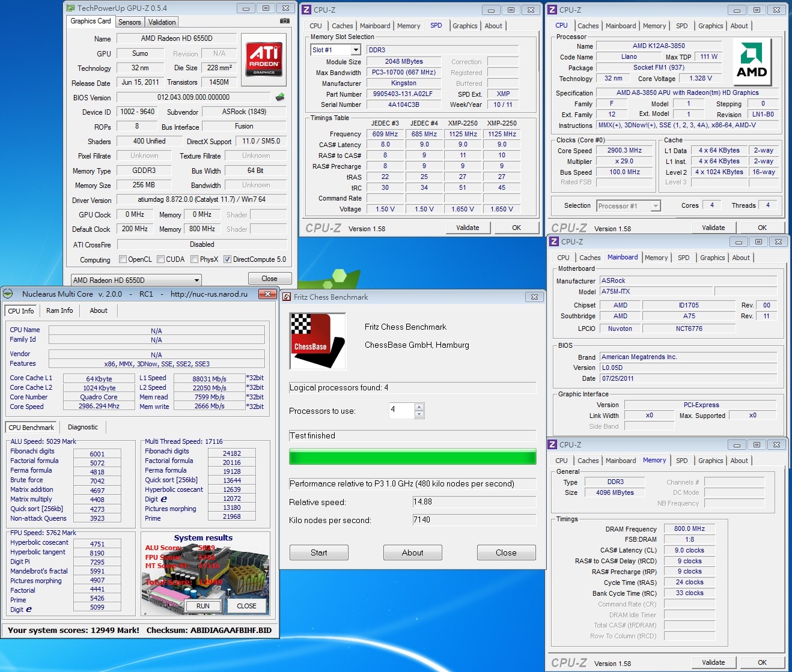This screenshot has width=792, height=672.
Task: Click the TechPowerUp GPU-Z title bar icon
Action: 70,8
